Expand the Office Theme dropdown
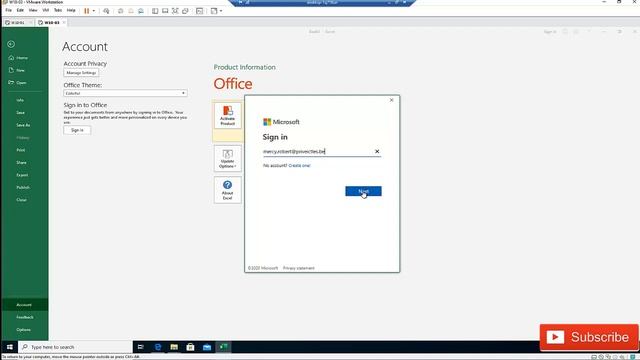This screenshot has width=640, height=360. (x=125, y=93)
